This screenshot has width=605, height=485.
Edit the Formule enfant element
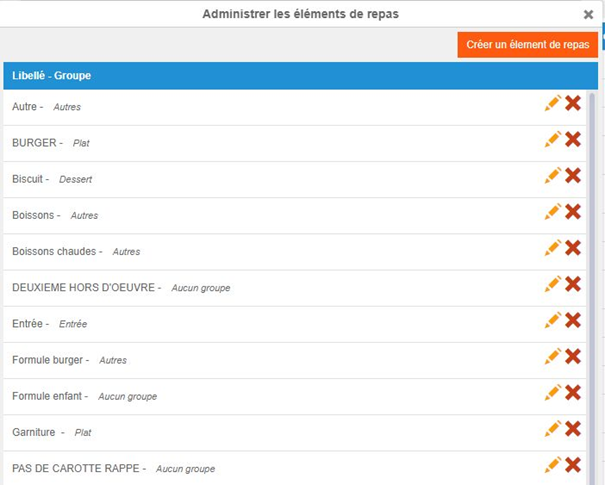coord(552,393)
